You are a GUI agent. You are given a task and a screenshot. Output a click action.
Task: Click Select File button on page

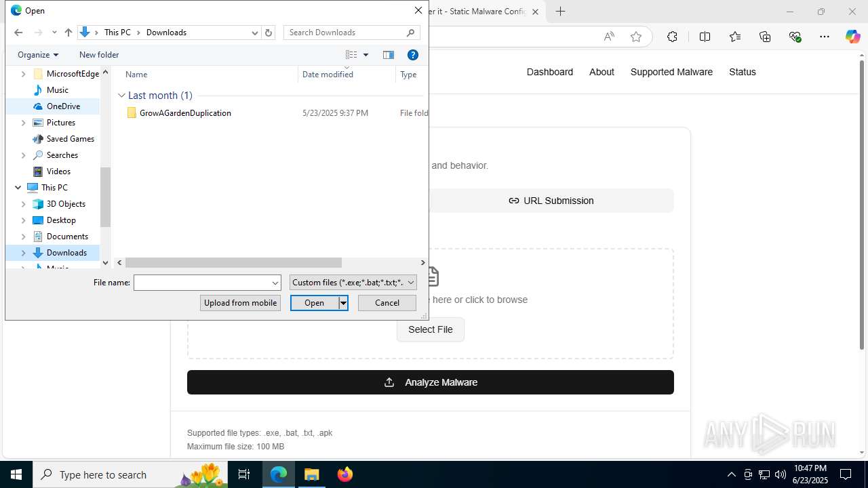point(431,329)
